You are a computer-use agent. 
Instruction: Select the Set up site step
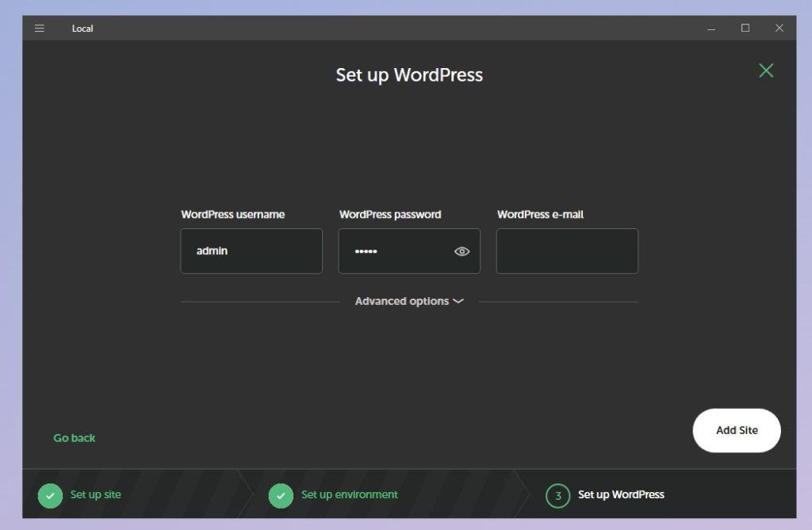(x=96, y=494)
